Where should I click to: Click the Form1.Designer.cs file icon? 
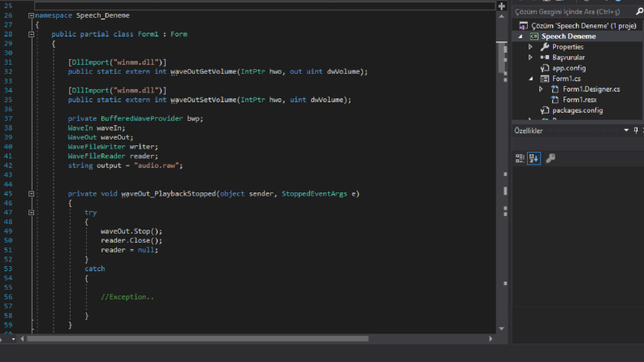click(x=555, y=89)
